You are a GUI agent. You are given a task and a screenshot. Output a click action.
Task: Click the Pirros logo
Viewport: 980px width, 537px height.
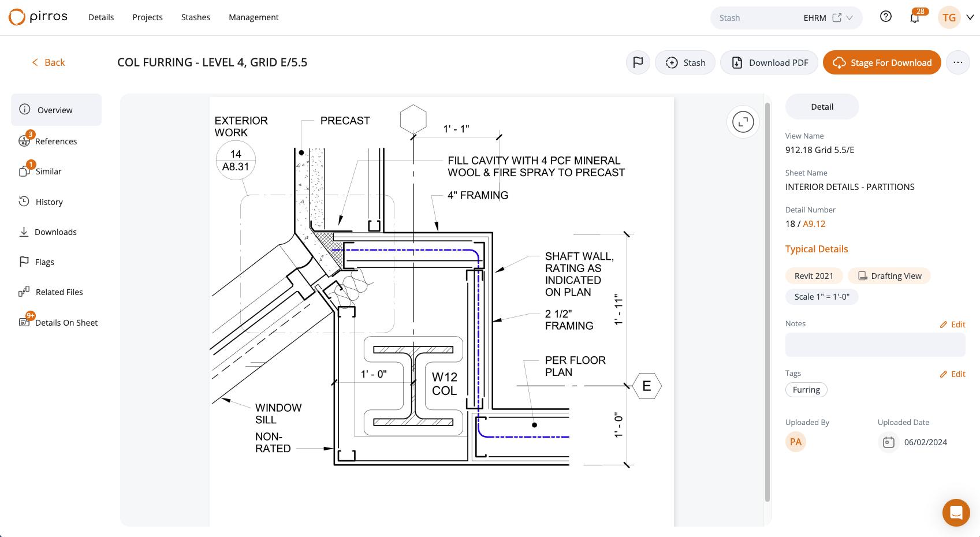[38, 17]
